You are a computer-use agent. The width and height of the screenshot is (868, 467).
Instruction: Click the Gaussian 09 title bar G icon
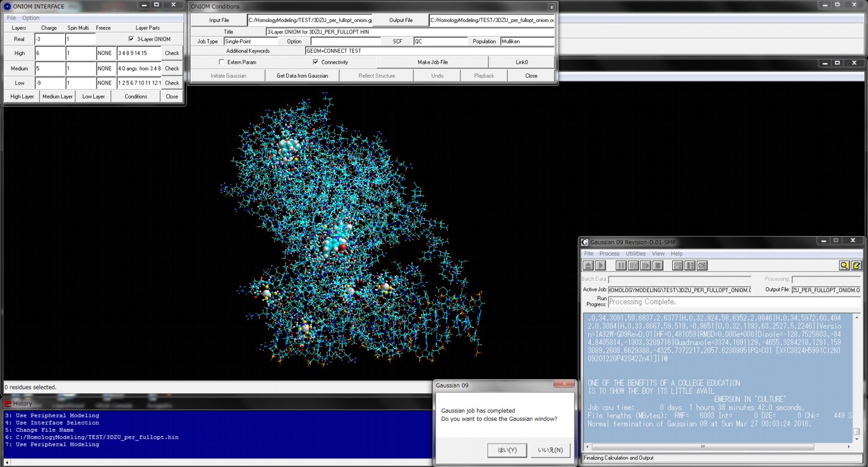tap(585, 242)
